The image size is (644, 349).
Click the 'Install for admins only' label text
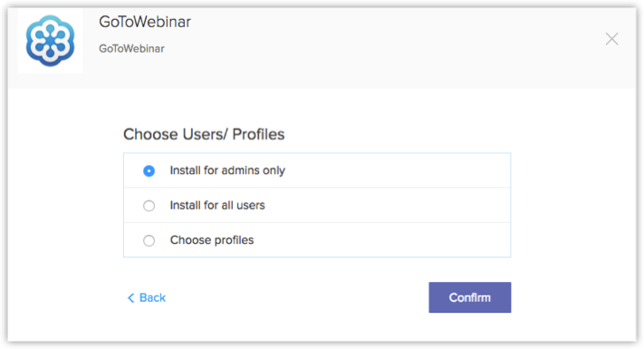coord(227,170)
